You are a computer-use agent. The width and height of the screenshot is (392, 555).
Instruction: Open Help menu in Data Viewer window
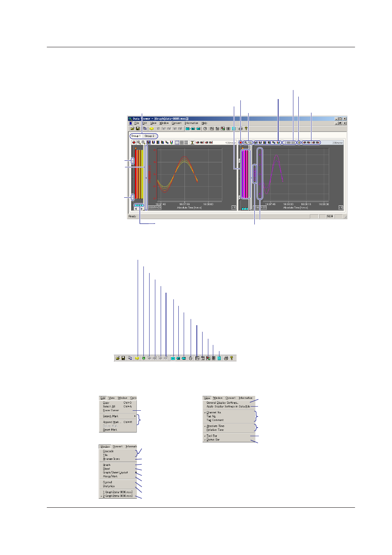[204, 123]
